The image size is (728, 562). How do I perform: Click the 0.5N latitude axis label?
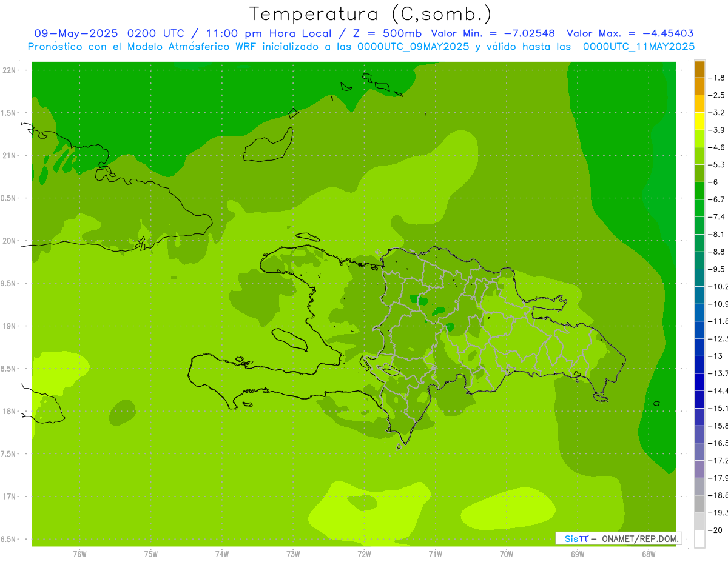[8, 198]
